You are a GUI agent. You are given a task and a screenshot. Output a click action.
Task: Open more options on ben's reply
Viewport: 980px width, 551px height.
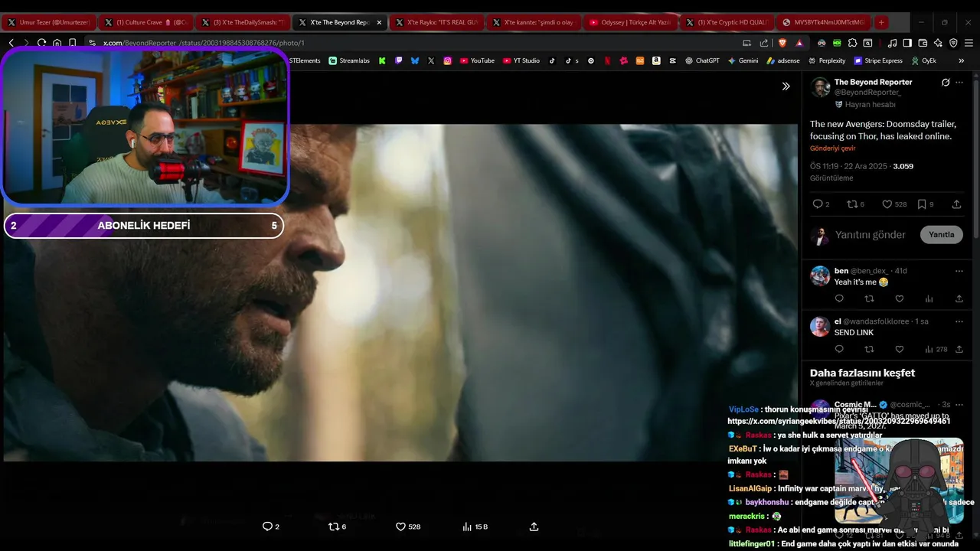(959, 271)
